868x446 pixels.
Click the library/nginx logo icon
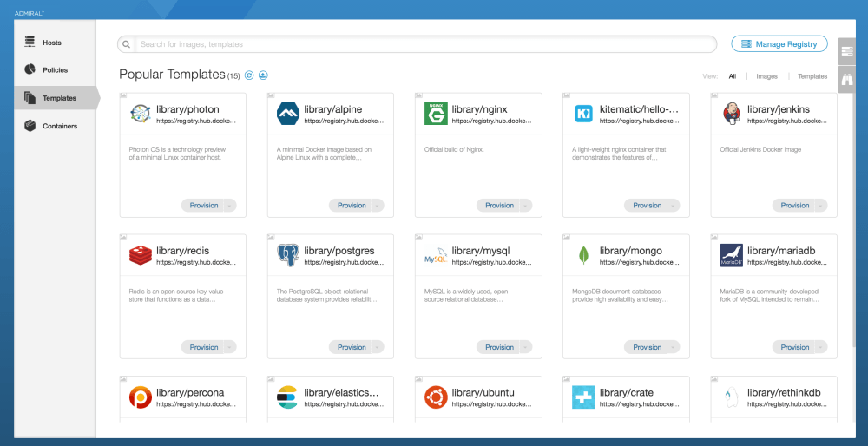pos(436,114)
